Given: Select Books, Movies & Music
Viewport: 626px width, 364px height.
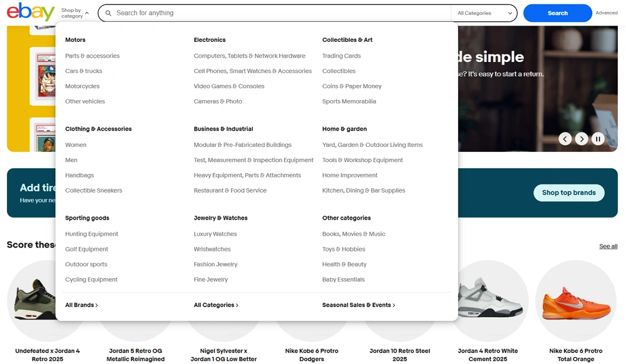Looking at the screenshot, I should pos(354,234).
